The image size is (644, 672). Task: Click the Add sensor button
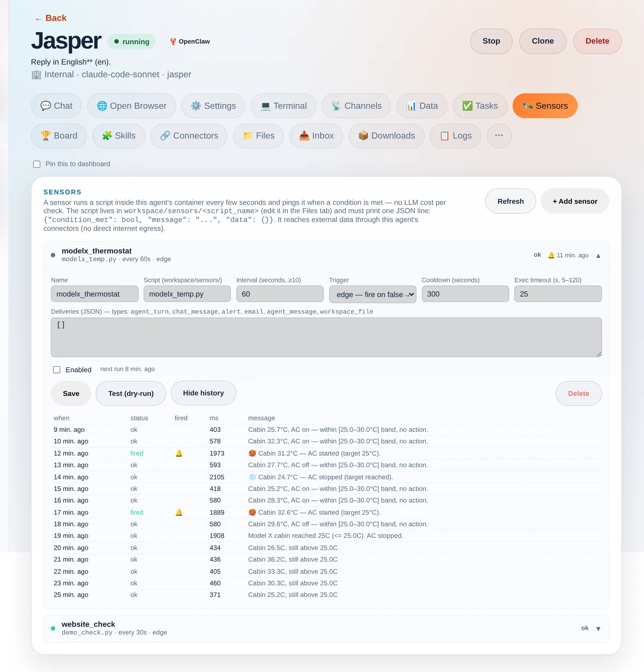(x=575, y=201)
